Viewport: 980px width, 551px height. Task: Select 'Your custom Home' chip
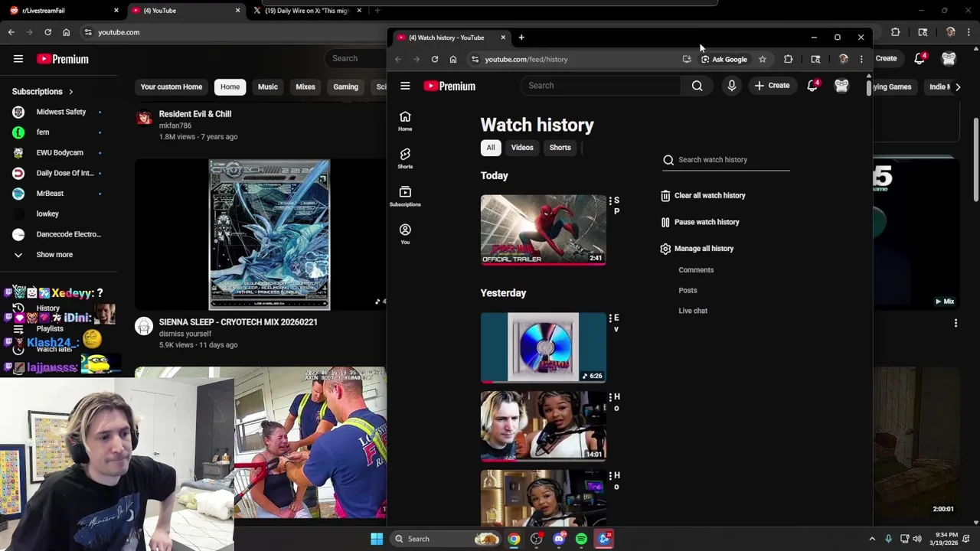coord(171,86)
